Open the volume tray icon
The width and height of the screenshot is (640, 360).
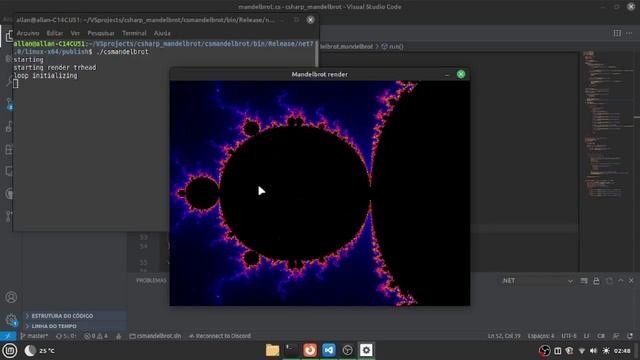point(593,351)
